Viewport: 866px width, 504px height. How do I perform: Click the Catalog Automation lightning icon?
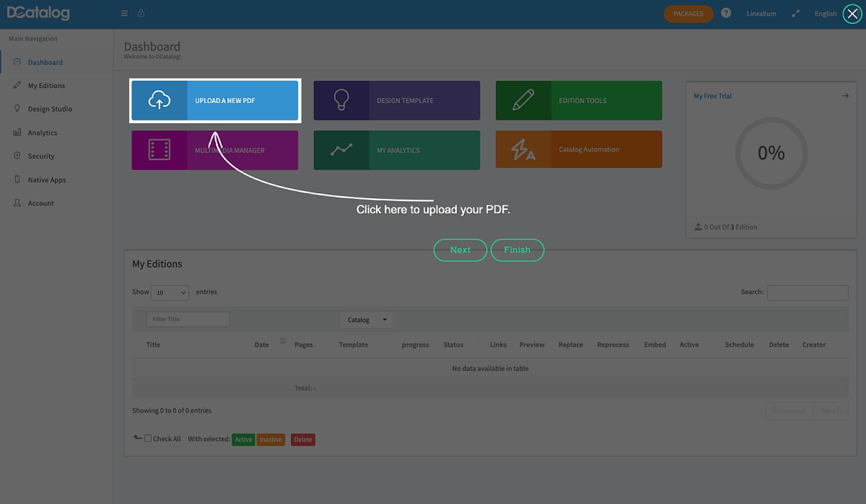pyautogui.click(x=523, y=150)
